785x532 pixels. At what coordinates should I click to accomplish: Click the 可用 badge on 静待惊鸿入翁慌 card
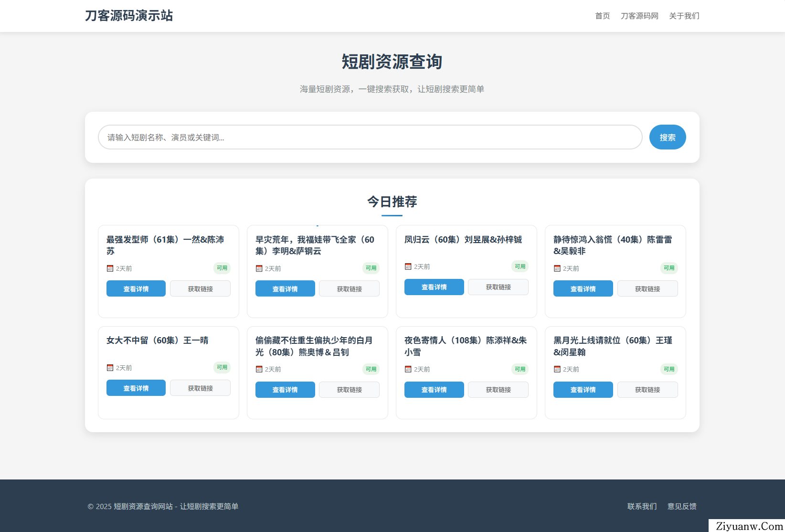pyautogui.click(x=669, y=268)
